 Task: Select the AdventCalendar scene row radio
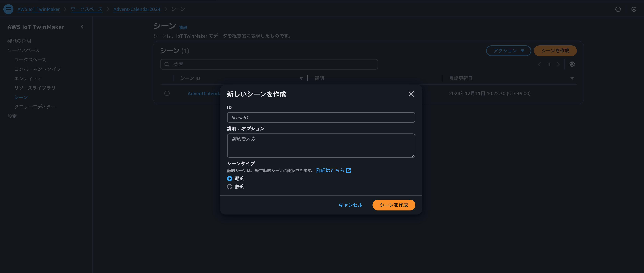[167, 93]
